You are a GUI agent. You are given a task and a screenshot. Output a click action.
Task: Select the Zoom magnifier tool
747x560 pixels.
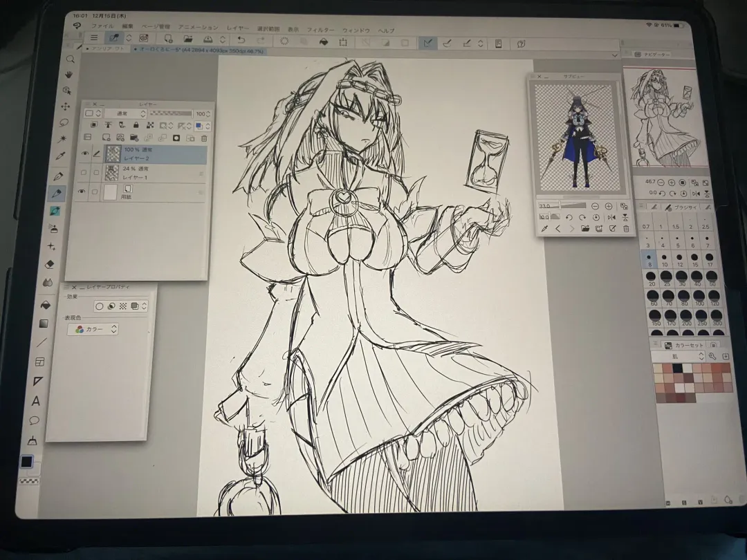coord(70,59)
